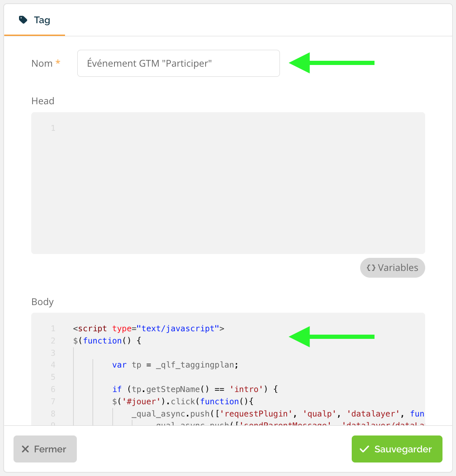Click line number 1 in Head editor

pyautogui.click(x=53, y=128)
